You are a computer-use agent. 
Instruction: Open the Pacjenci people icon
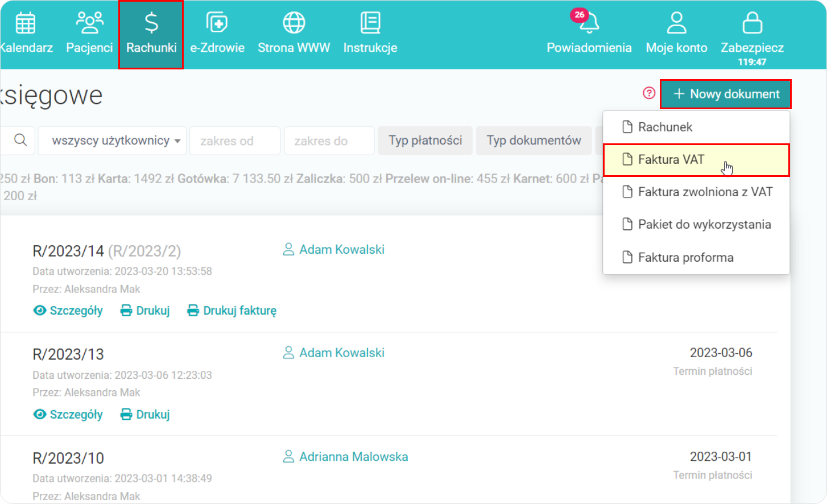click(x=90, y=23)
